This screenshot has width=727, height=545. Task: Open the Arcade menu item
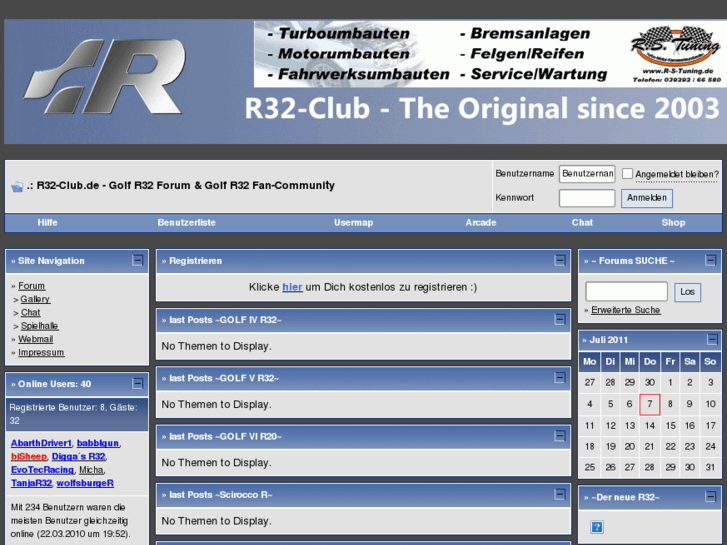point(481,223)
